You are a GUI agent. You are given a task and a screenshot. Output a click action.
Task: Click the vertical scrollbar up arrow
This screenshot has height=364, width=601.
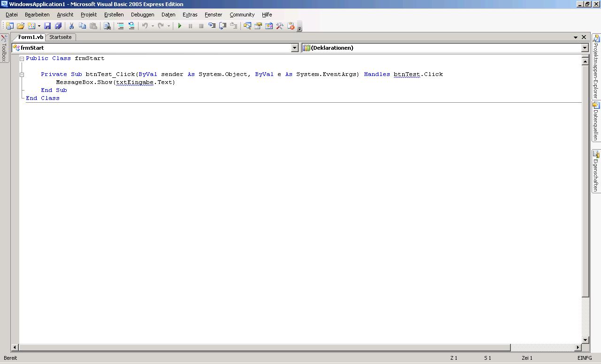pos(586,61)
